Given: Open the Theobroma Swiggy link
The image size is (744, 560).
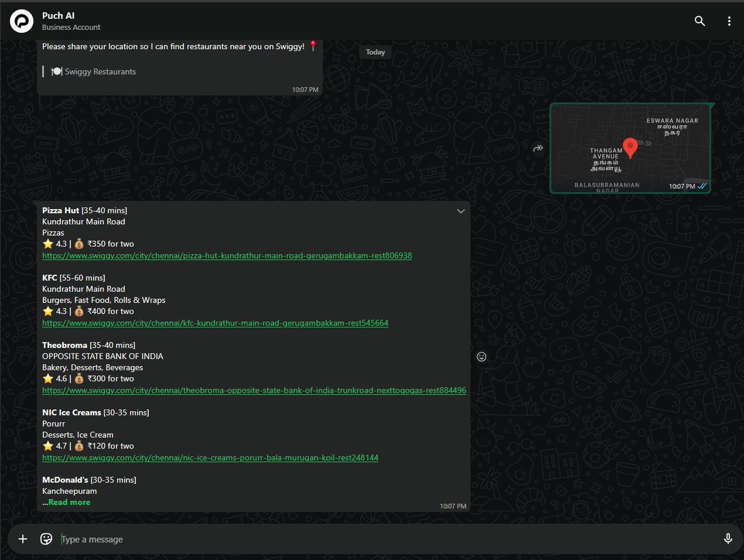Looking at the screenshot, I should click(254, 391).
